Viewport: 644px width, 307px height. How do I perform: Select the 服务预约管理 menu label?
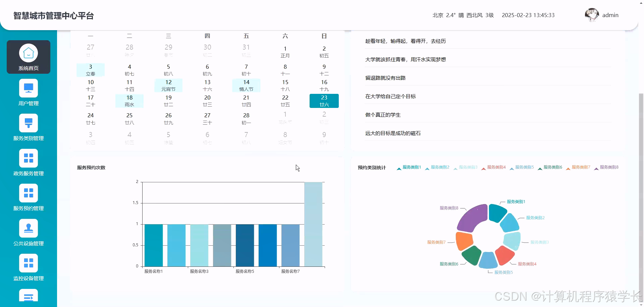(x=29, y=208)
